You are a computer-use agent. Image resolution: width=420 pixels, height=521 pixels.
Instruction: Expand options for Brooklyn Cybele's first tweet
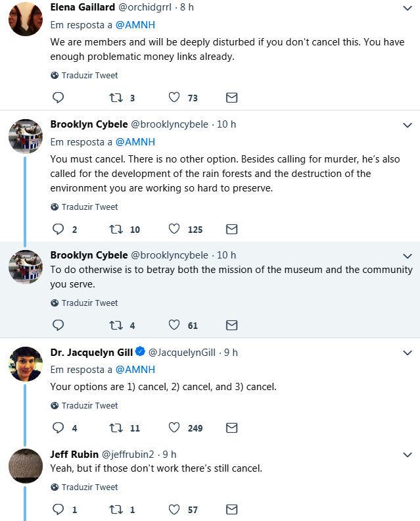407,125
